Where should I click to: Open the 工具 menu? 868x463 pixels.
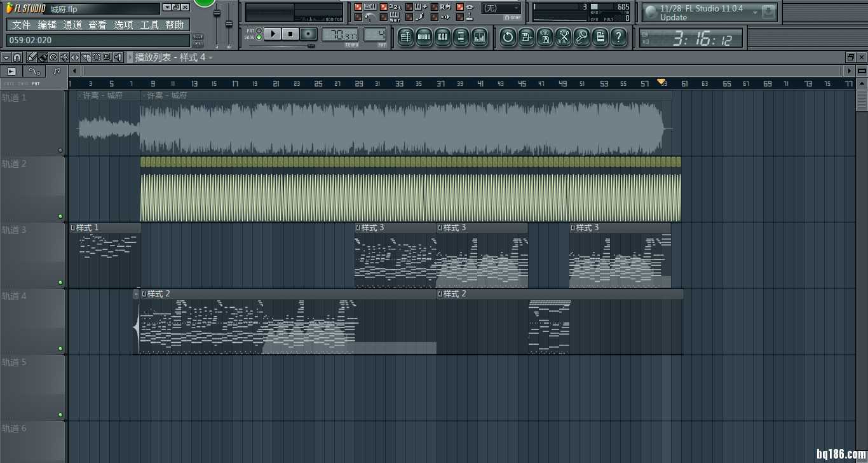pos(149,25)
